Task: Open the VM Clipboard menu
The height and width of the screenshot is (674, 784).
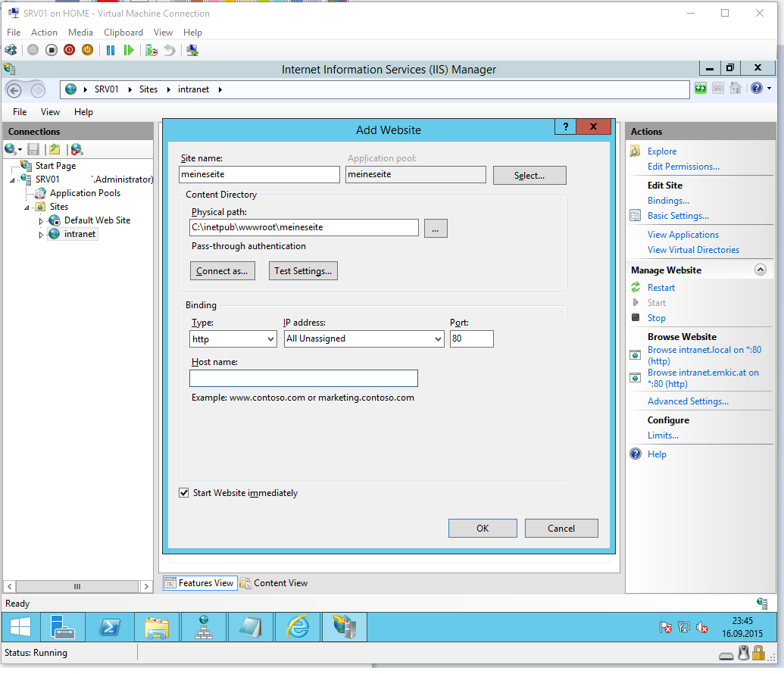Action: coord(123,33)
